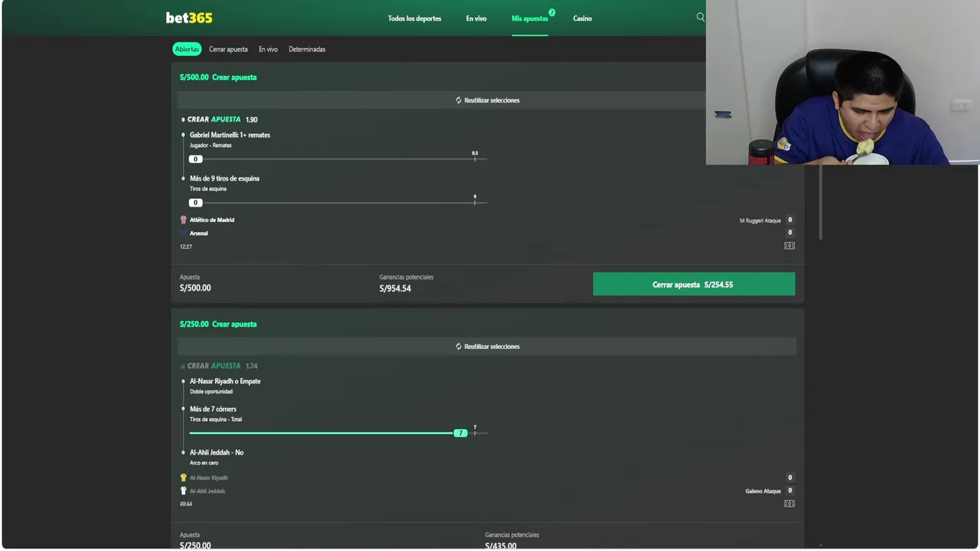Viewport: 980px width, 551px height.
Task: Click Más de 7 córners selection
Action: point(213,409)
